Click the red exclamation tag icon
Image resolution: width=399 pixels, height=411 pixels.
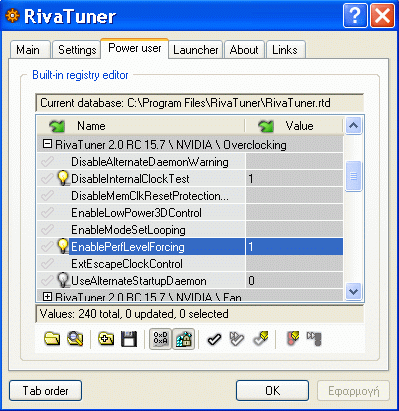pos(293,339)
